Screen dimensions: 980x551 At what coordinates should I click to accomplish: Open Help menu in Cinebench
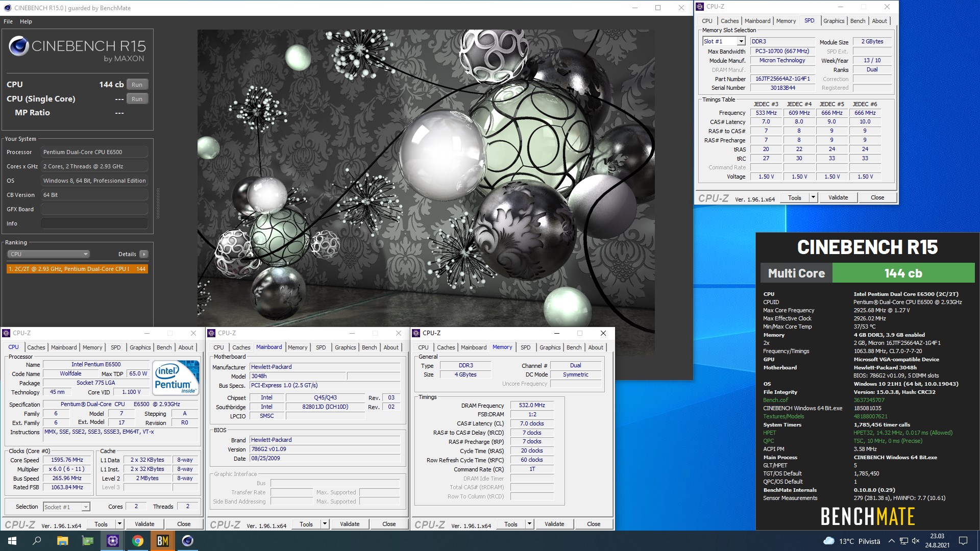[26, 21]
